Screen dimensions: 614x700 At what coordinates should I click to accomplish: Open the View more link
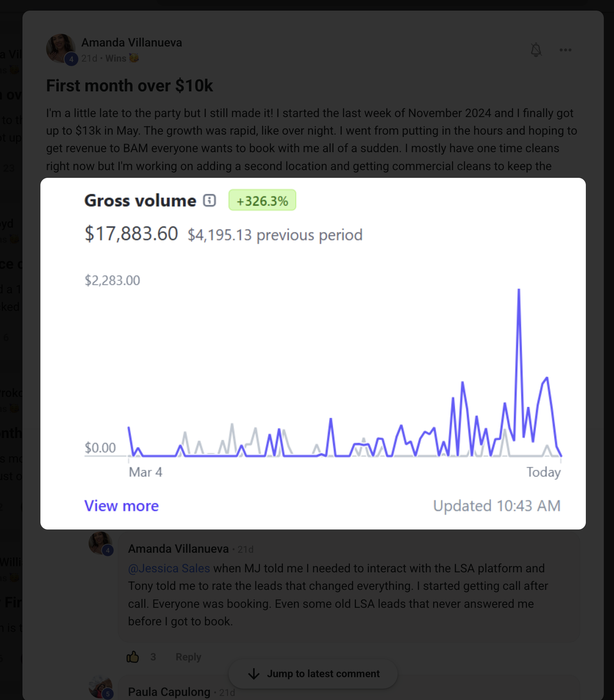click(121, 506)
